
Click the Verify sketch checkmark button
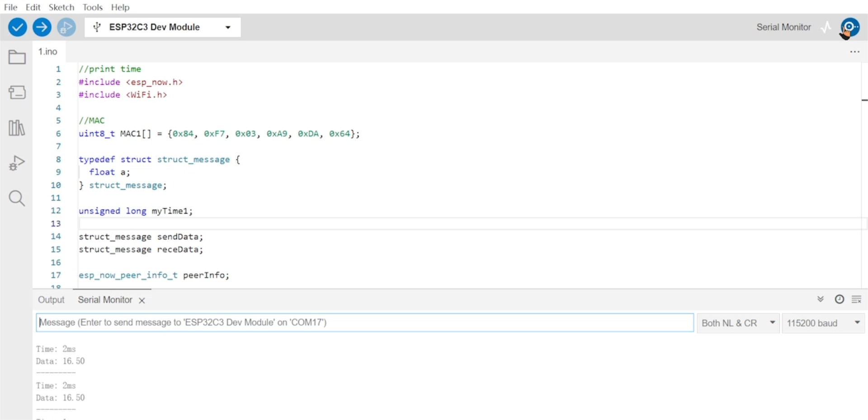17,28
